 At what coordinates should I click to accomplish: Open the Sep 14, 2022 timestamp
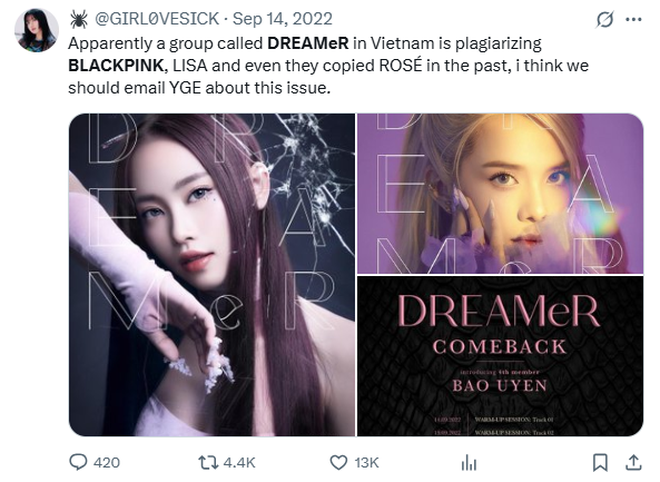coord(282,19)
